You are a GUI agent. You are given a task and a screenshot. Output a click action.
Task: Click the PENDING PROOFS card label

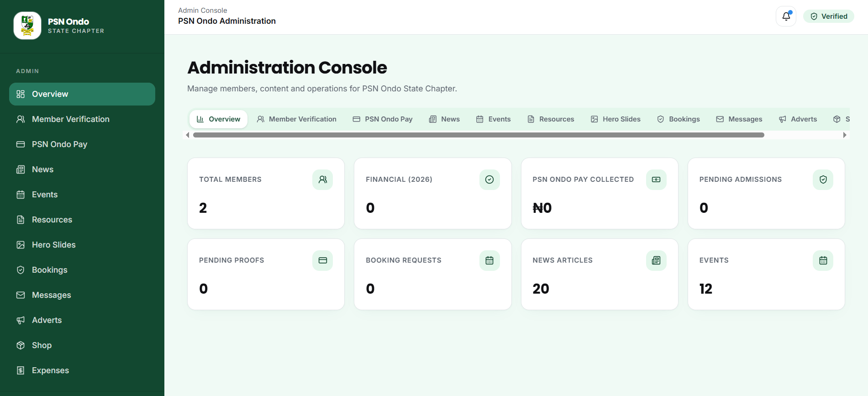[231, 260]
